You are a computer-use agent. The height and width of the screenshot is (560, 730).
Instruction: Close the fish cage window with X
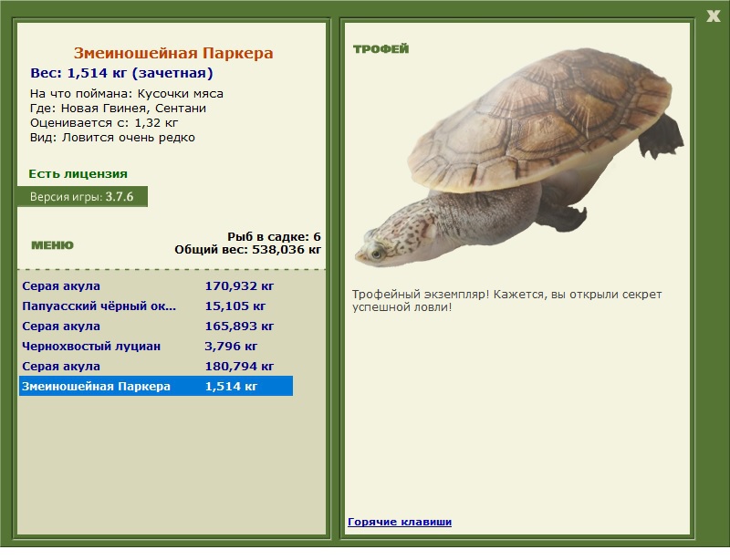point(713,16)
